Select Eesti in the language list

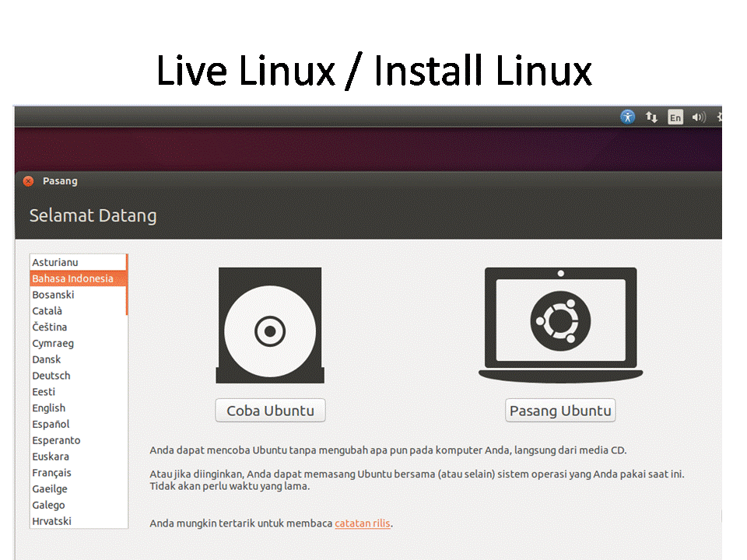79,392
